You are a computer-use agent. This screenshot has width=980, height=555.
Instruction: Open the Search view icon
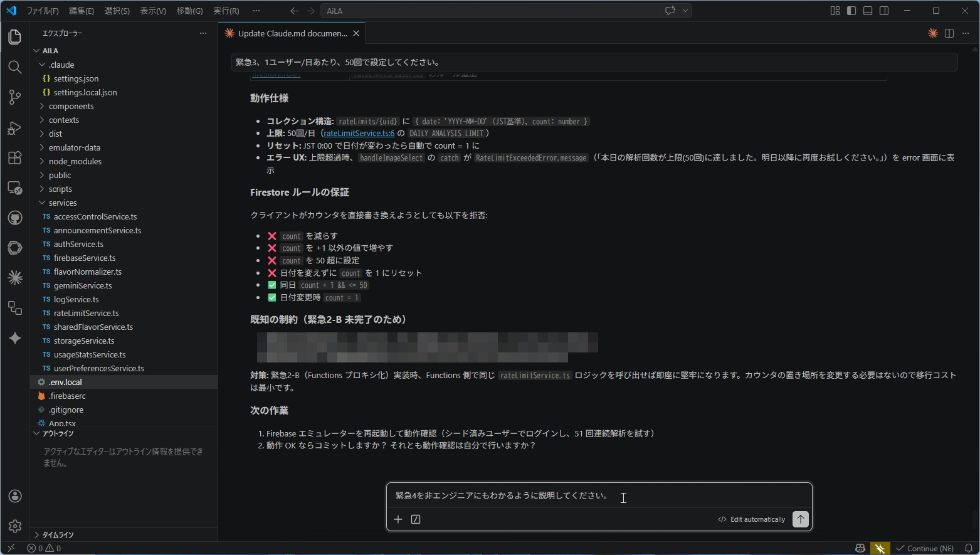[x=15, y=67]
